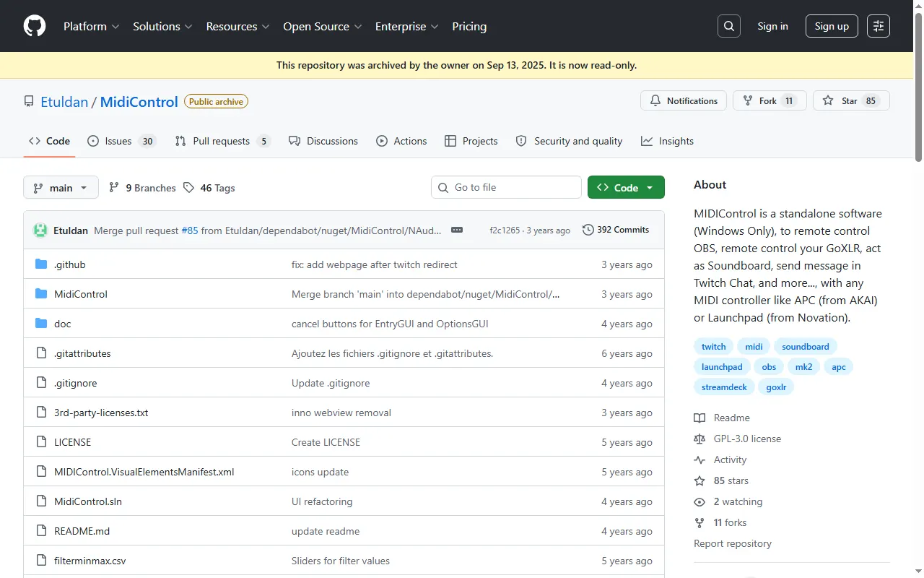The height and width of the screenshot is (578, 924).
Task: Open Enterprise dropdown menu
Action: [407, 26]
